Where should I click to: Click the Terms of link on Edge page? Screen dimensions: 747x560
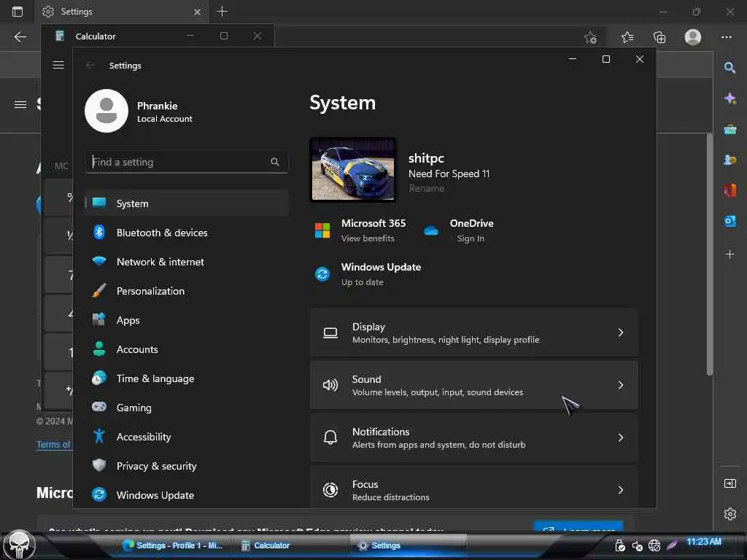pyautogui.click(x=54, y=444)
